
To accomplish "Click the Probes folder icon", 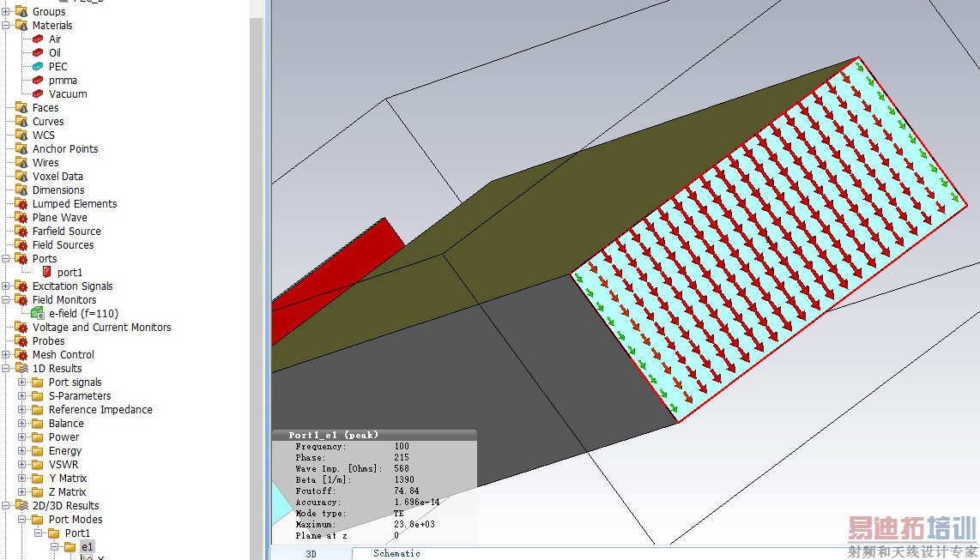I will click(x=21, y=340).
